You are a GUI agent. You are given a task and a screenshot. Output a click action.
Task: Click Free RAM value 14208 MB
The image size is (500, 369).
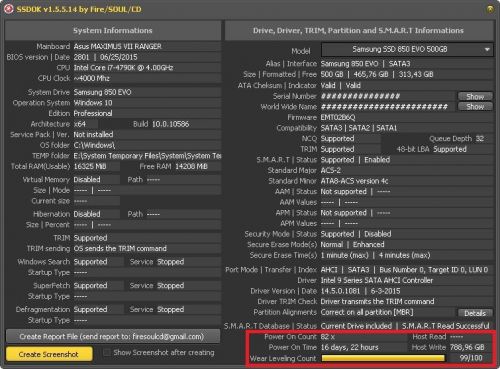191,166
